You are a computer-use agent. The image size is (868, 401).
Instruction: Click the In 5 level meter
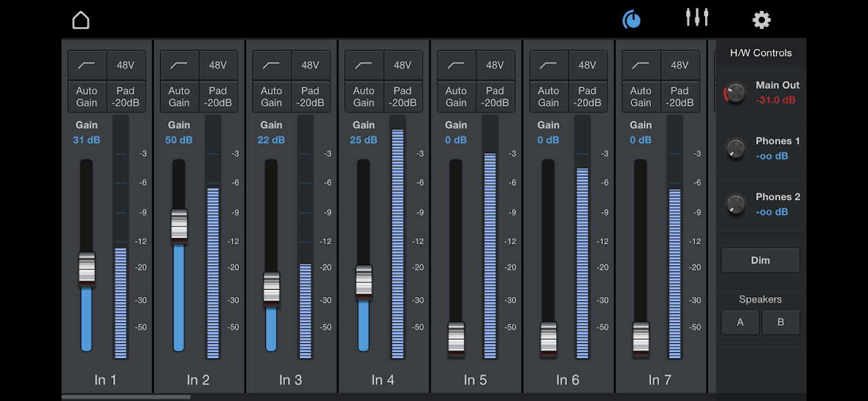[x=490, y=237]
